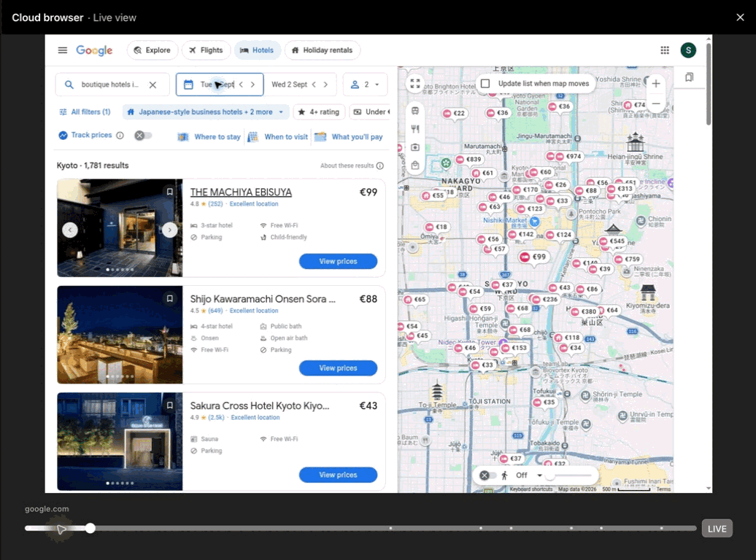This screenshot has width=756, height=560.
Task: Show previous photo of THE MACHIYA EBISUYA
Action: tap(70, 230)
